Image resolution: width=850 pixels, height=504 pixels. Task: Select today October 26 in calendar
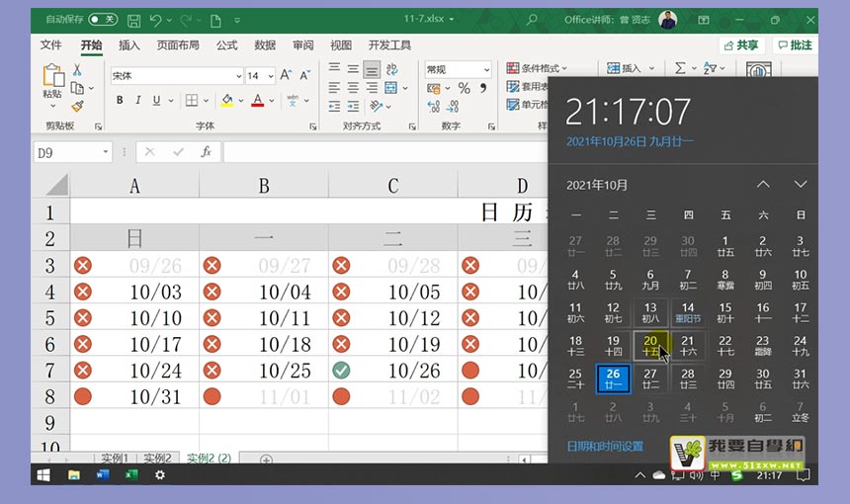click(x=613, y=378)
